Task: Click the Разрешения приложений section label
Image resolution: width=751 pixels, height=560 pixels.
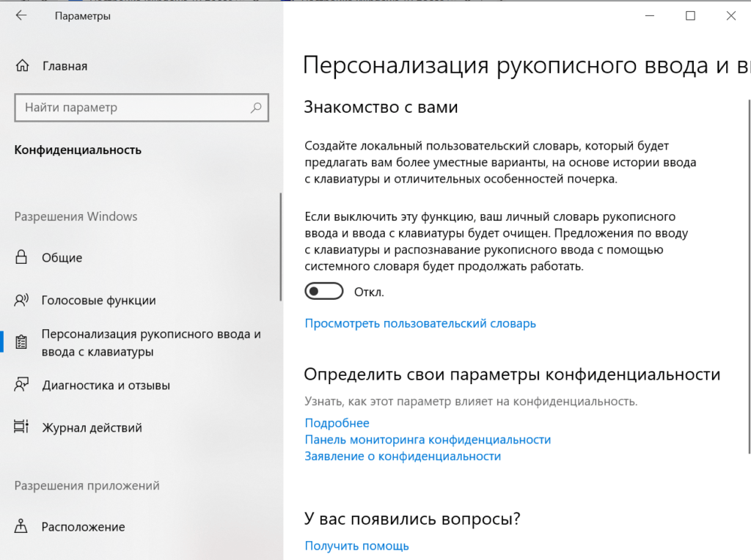Action: point(87,485)
